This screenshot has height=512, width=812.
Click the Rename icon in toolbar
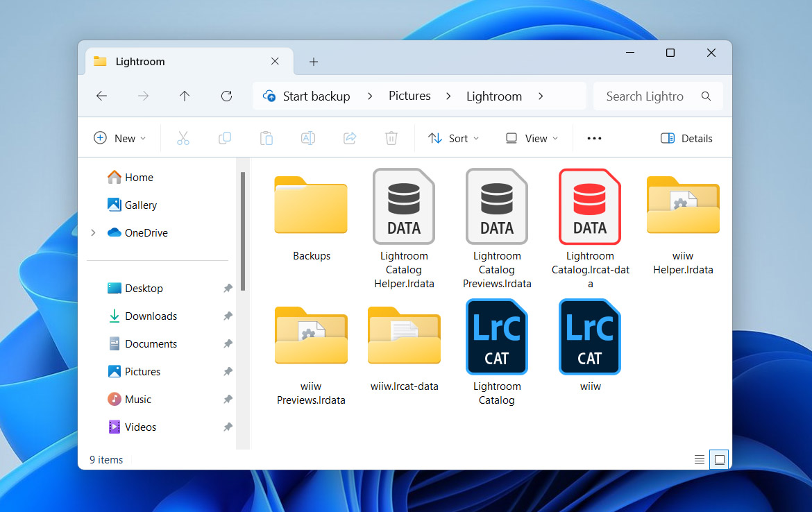click(308, 138)
